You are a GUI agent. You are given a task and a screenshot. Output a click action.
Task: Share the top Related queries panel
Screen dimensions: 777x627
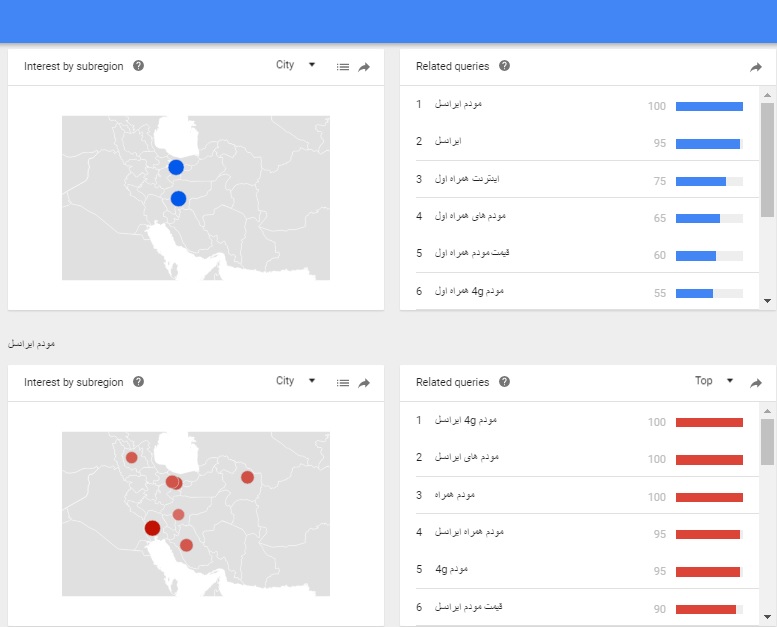756,67
